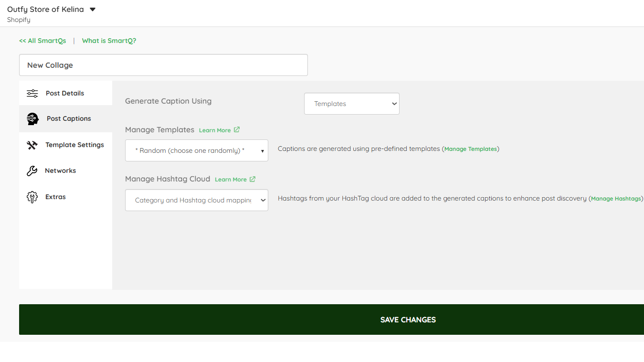Open the What is SmartQ link
This screenshot has height=362, width=644.
(109, 41)
